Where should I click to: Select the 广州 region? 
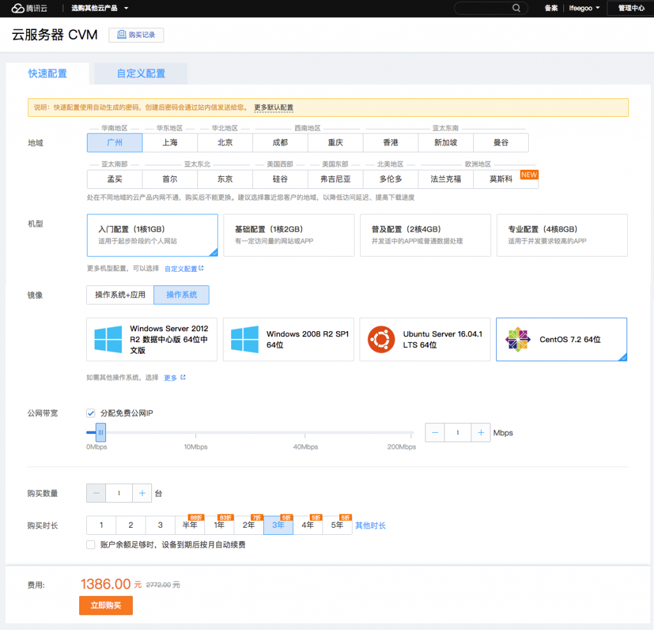tap(115, 142)
